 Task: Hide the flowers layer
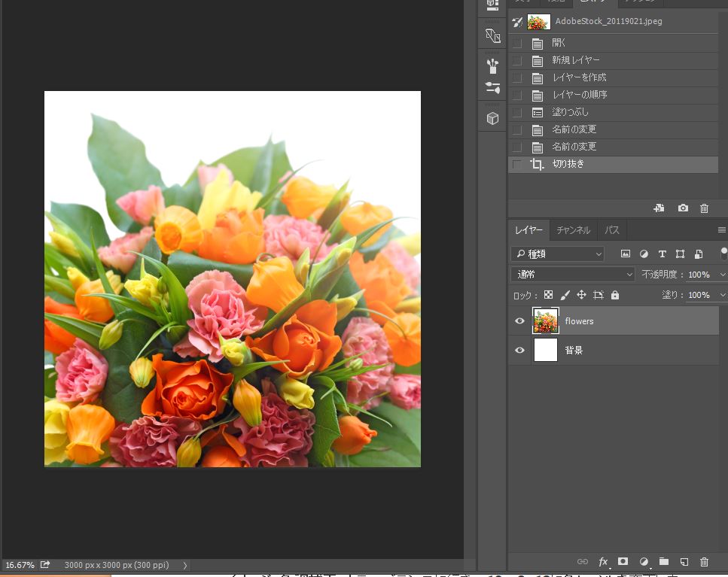pos(520,321)
